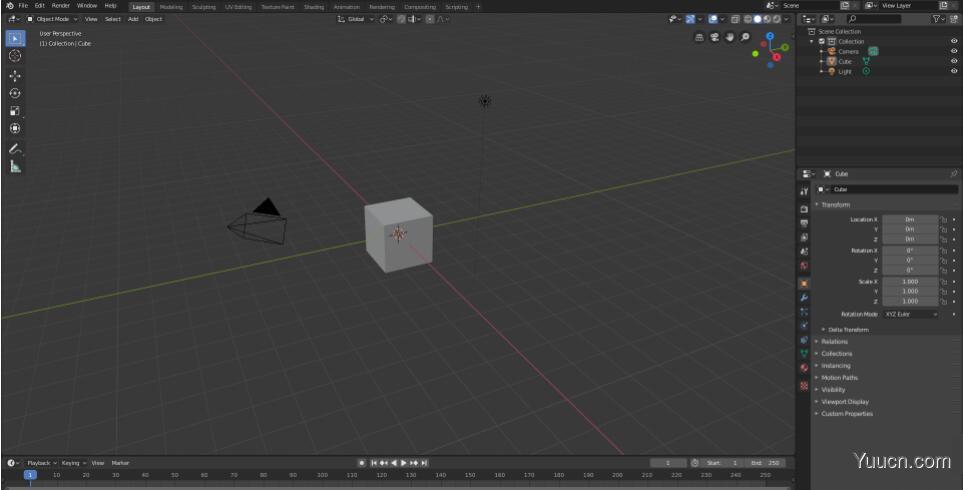Open the timeline Keying menu
The height and width of the screenshot is (490, 963).
[72, 463]
